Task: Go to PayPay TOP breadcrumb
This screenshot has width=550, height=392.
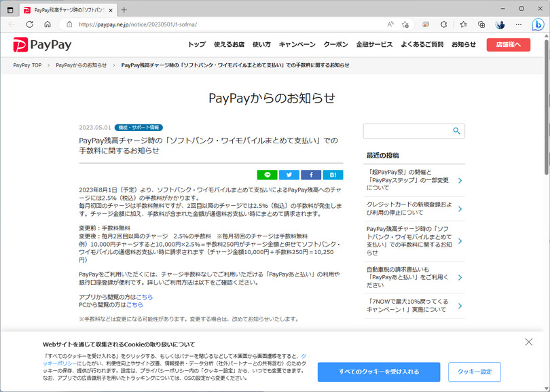Action: (x=27, y=65)
